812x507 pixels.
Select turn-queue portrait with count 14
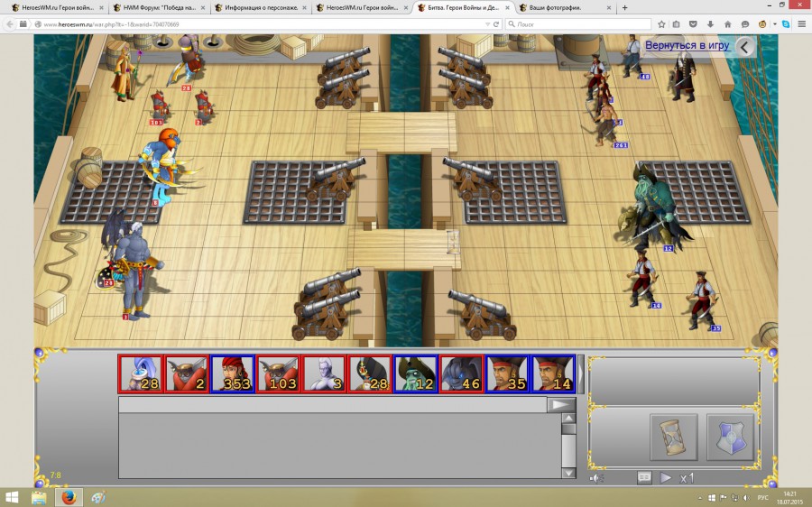tap(552, 373)
